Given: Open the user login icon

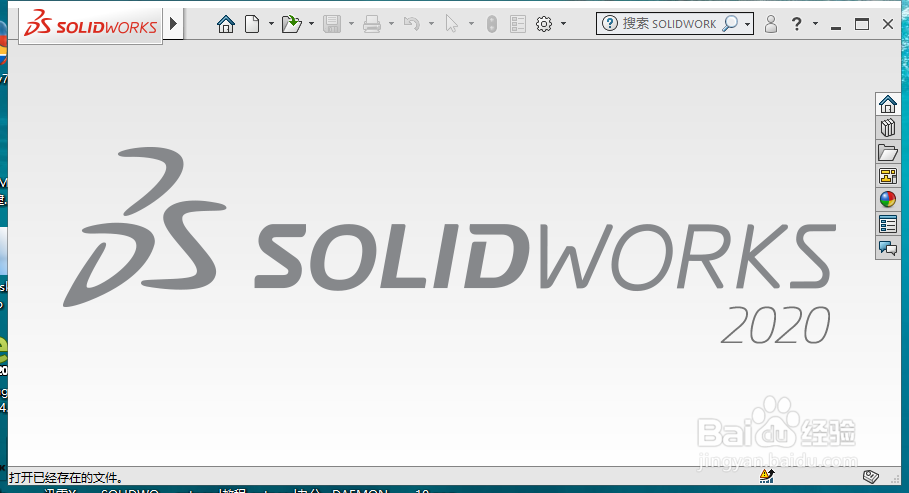Looking at the screenshot, I should click(x=770, y=24).
